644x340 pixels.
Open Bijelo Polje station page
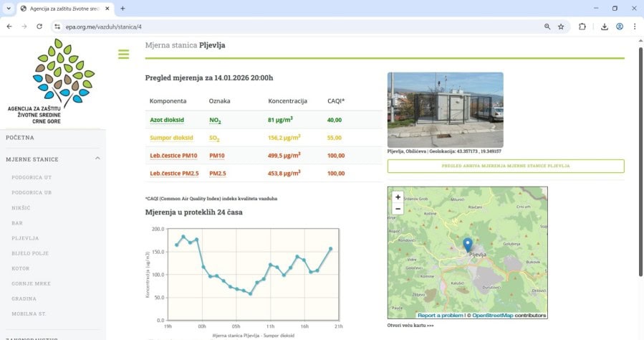tap(31, 253)
